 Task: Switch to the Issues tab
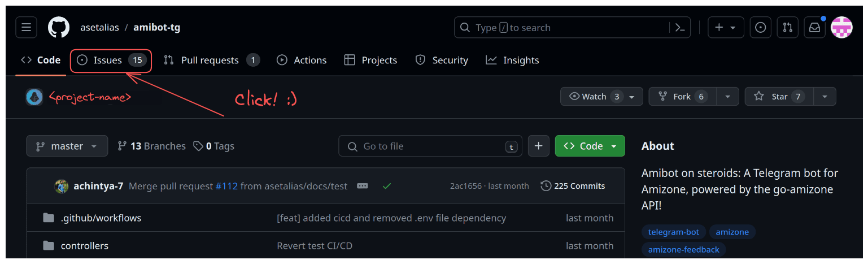tap(111, 60)
